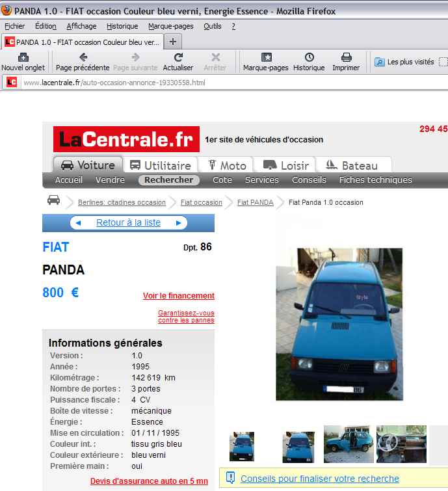Image resolution: width=448 pixels, height=491 pixels.
Task: Open the Outils menu
Action: tap(213, 26)
